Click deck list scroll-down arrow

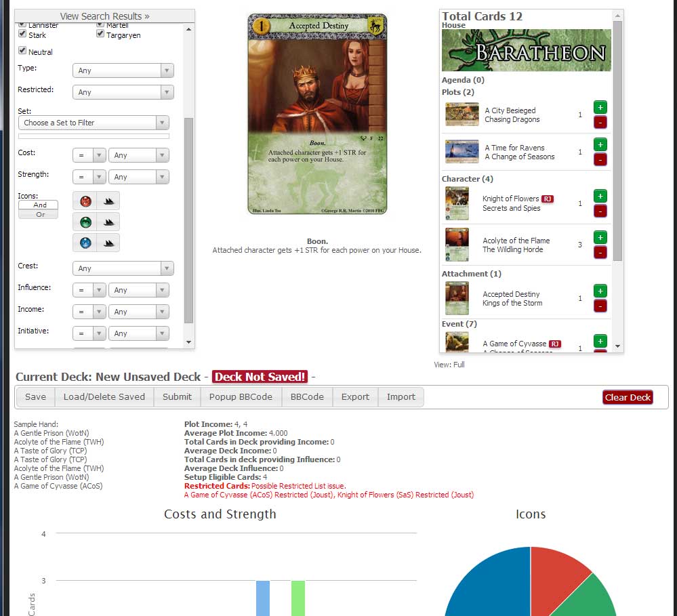tap(617, 346)
